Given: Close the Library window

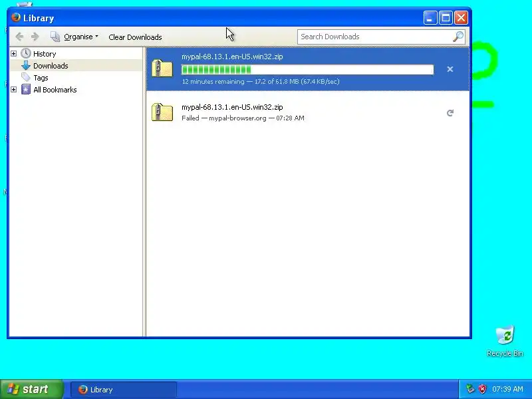Looking at the screenshot, I should [461, 18].
